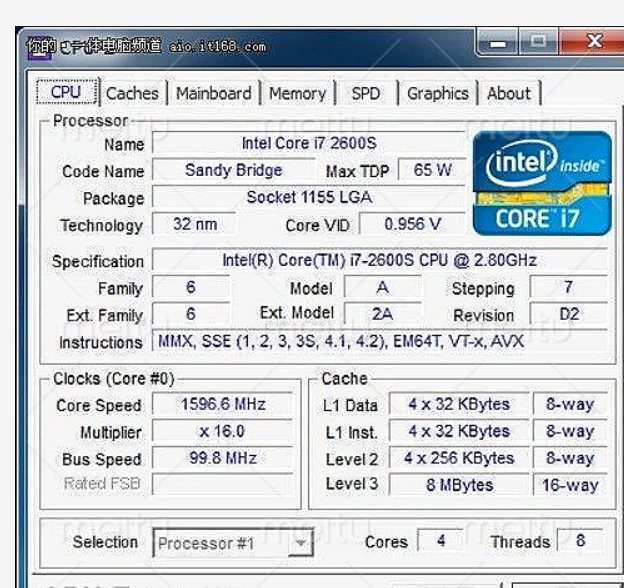Click the window title bar icon
The height and width of the screenshot is (588, 624).
(x=39, y=49)
